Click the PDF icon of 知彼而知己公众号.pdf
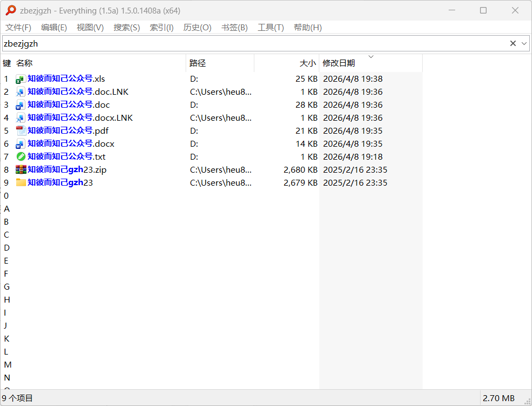This screenshot has height=406, width=532. [21, 130]
